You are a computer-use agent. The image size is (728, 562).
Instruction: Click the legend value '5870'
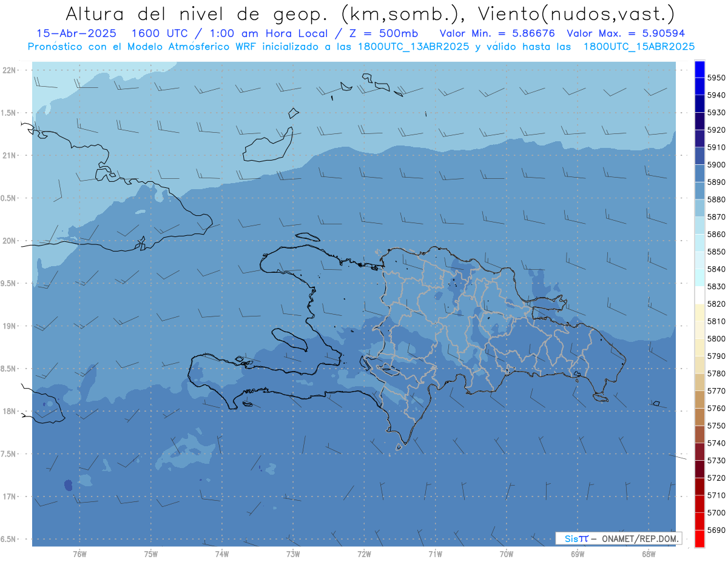(716, 217)
